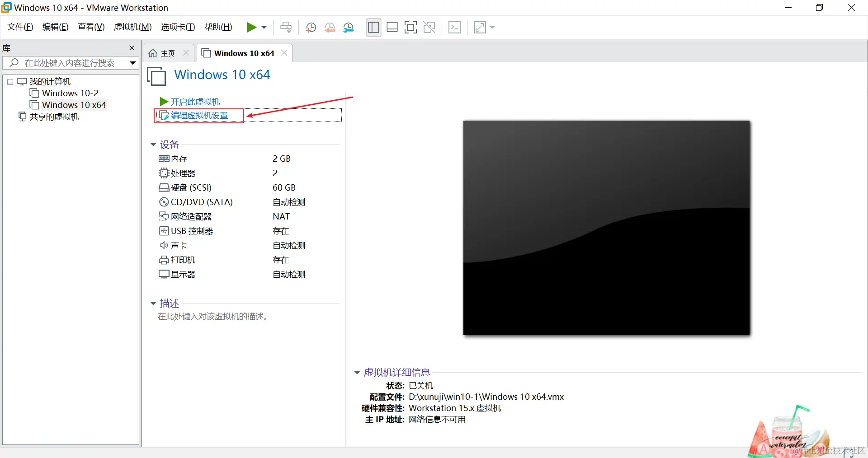Click the printer icon beside 打印机

(x=164, y=260)
